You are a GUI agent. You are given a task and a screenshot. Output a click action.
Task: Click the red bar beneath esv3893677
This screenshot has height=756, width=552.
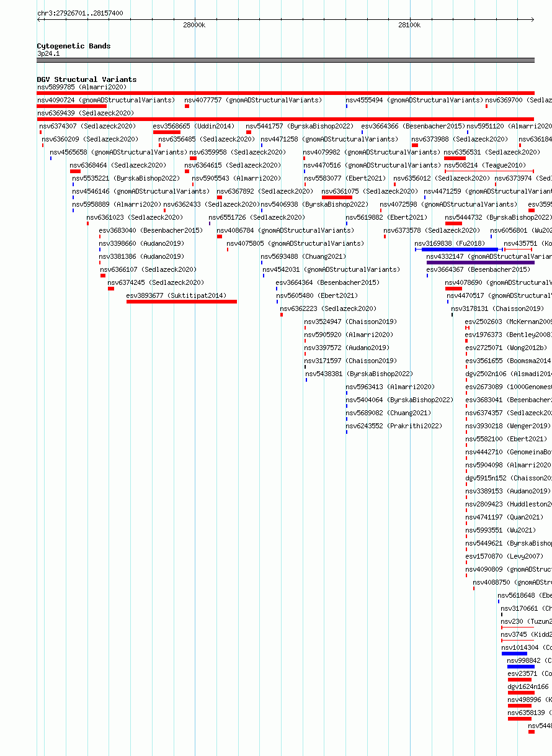[182, 302]
